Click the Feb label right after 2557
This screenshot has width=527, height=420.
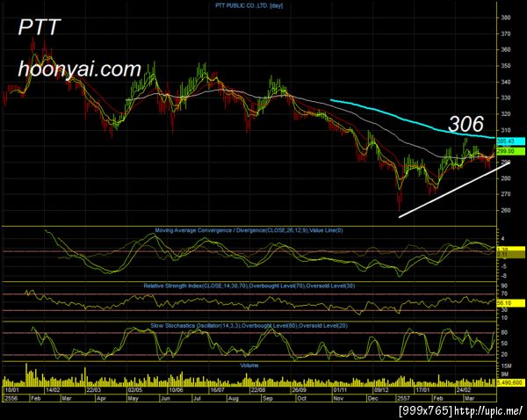click(x=438, y=399)
